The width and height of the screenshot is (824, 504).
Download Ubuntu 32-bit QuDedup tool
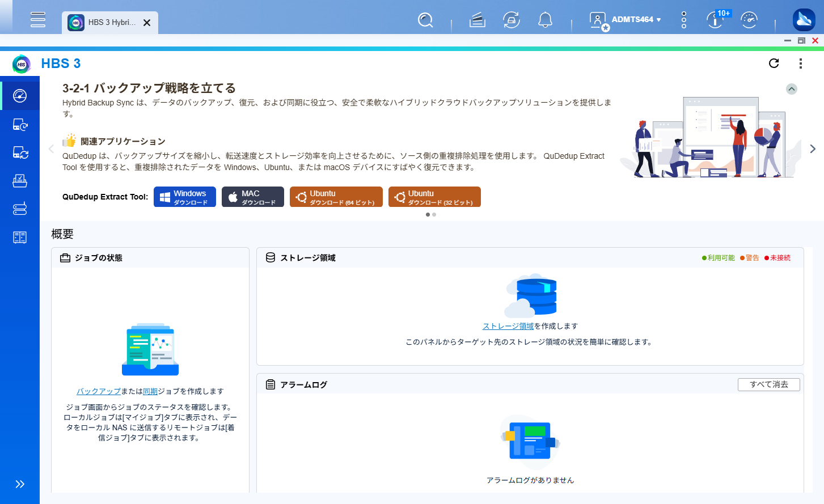[x=434, y=197]
